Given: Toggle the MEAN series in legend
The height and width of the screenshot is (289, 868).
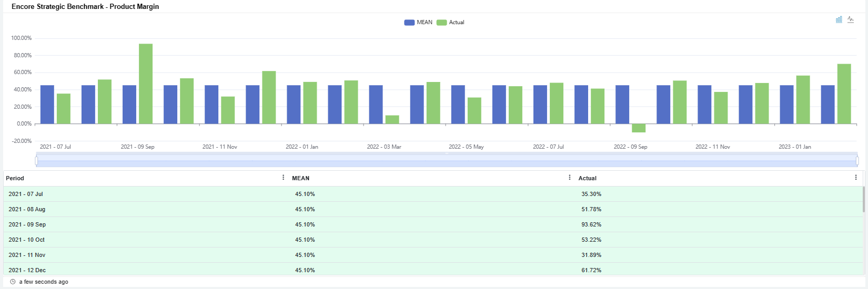Looking at the screenshot, I should [x=418, y=23].
